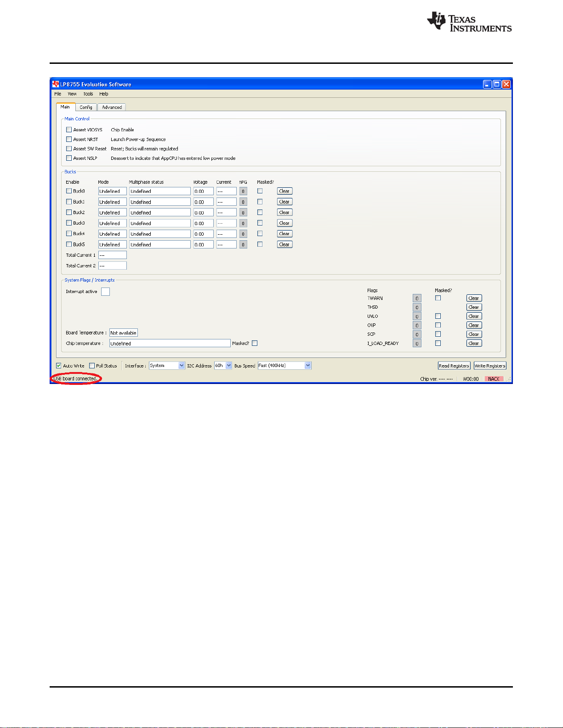Screen dimensions: 563x728
Task: Open the Help menu
Action: [104, 94]
